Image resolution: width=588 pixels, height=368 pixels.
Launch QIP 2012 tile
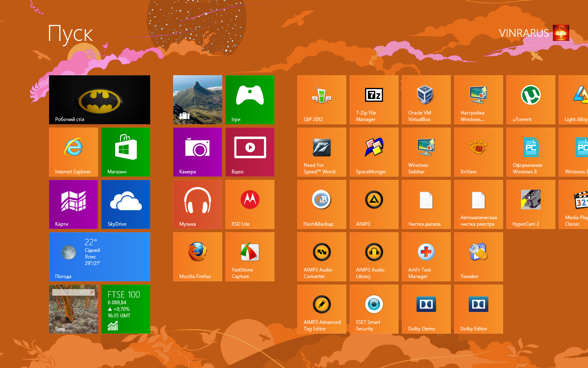(322, 100)
